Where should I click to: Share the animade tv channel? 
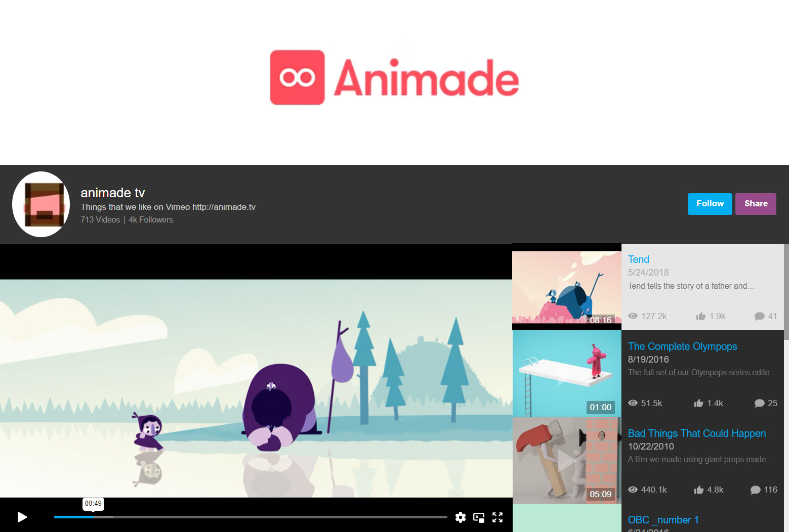click(x=756, y=204)
